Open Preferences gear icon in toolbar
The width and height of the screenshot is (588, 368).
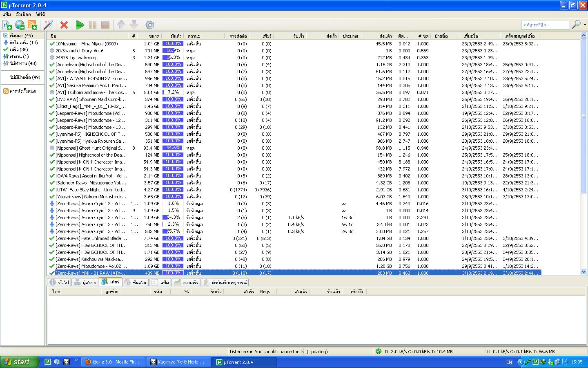150,25
